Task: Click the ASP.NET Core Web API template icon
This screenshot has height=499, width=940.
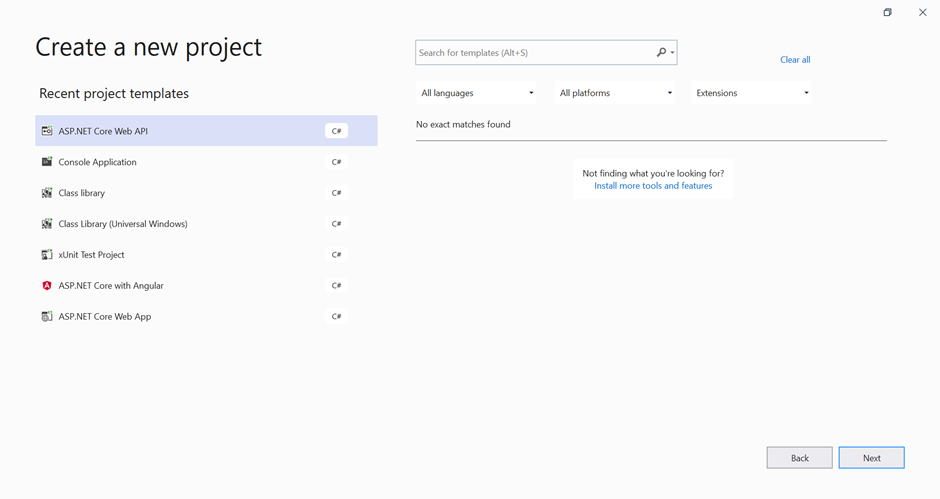Action: [x=47, y=131]
